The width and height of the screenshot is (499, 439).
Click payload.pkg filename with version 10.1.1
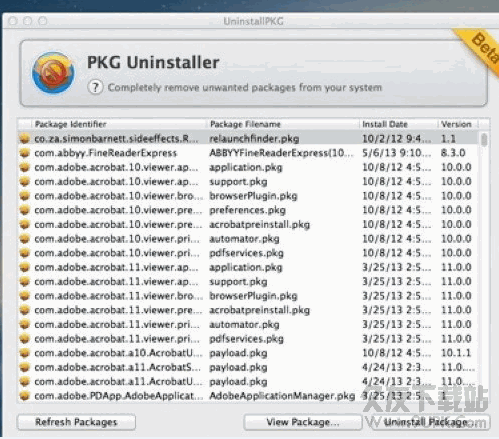[238, 353]
